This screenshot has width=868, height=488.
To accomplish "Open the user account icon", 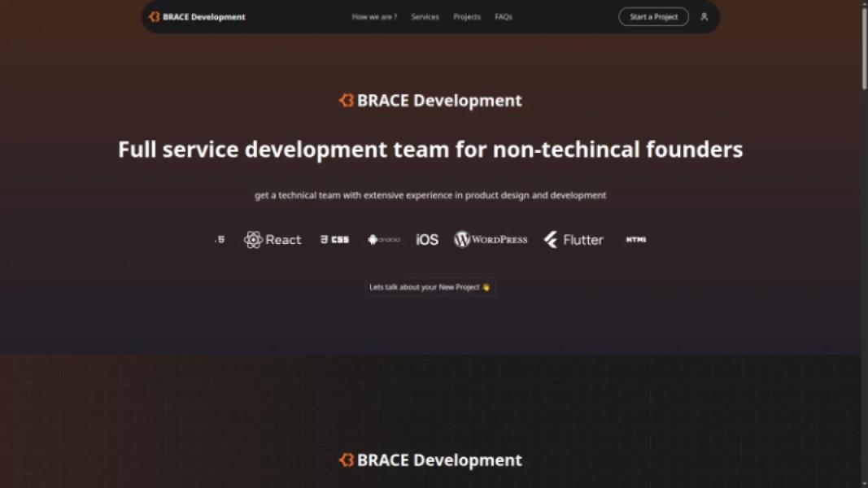I will click(x=704, y=17).
